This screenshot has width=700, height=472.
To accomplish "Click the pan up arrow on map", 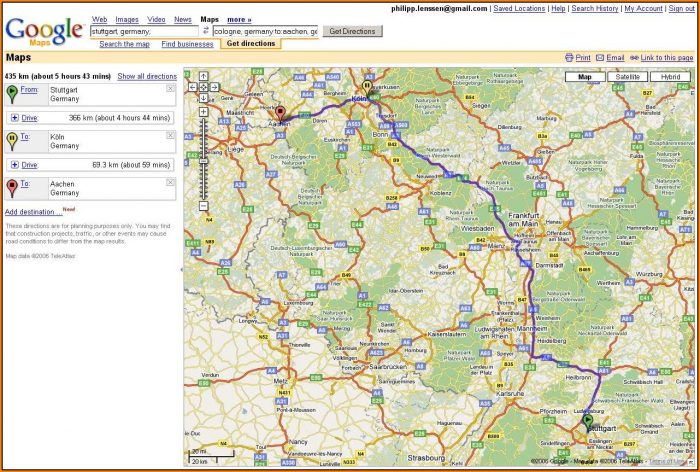I will [x=203, y=76].
